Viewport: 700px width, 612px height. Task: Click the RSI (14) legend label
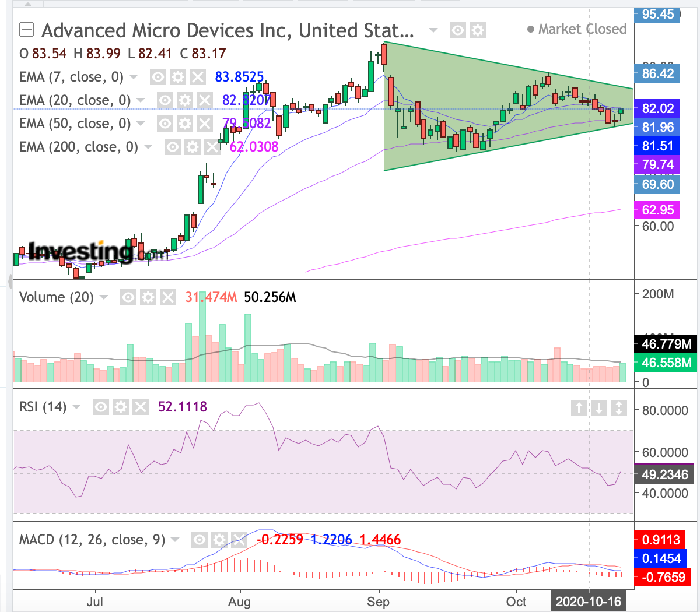click(43, 407)
